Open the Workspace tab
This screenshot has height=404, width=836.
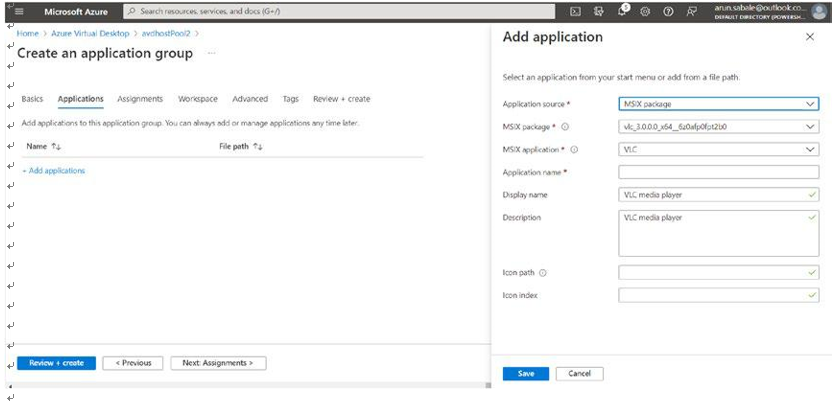198,99
